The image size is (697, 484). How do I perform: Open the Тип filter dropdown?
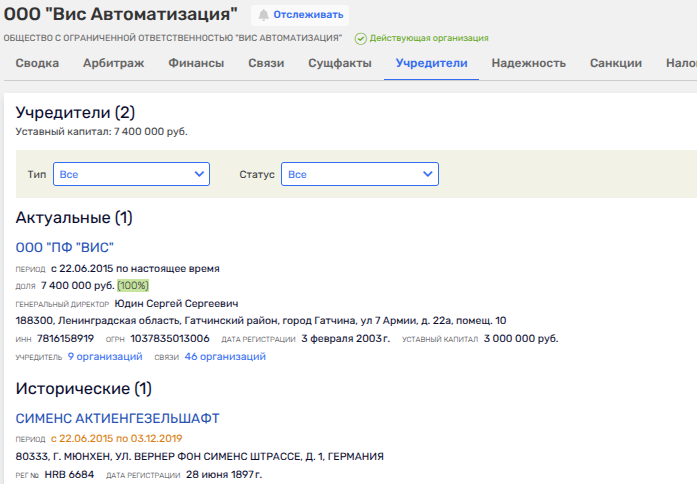(x=131, y=174)
